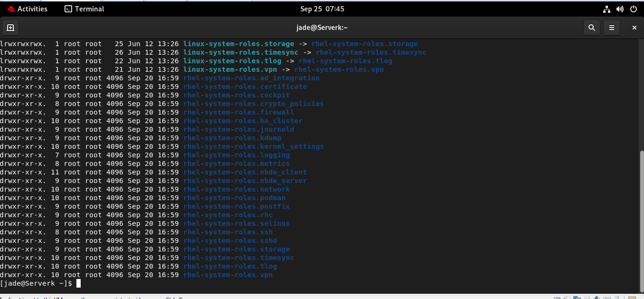Click the VMware hard disk status icon

556,297
